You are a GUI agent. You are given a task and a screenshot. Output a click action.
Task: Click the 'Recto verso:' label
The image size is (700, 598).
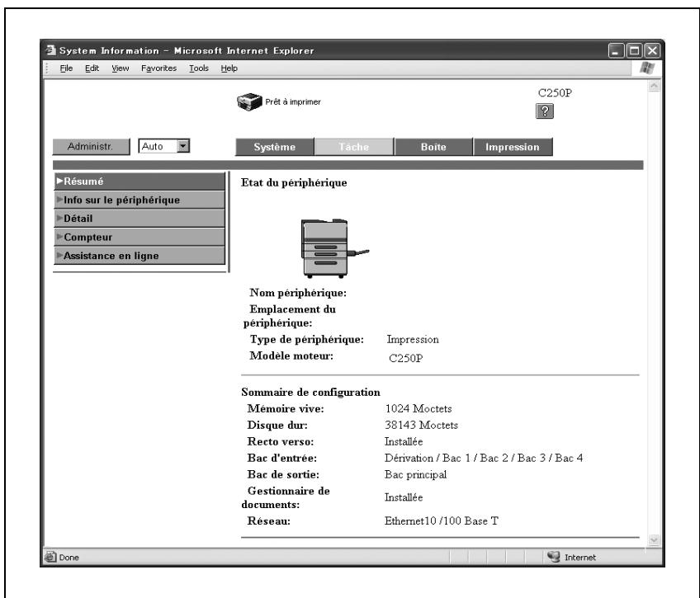click(281, 442)
